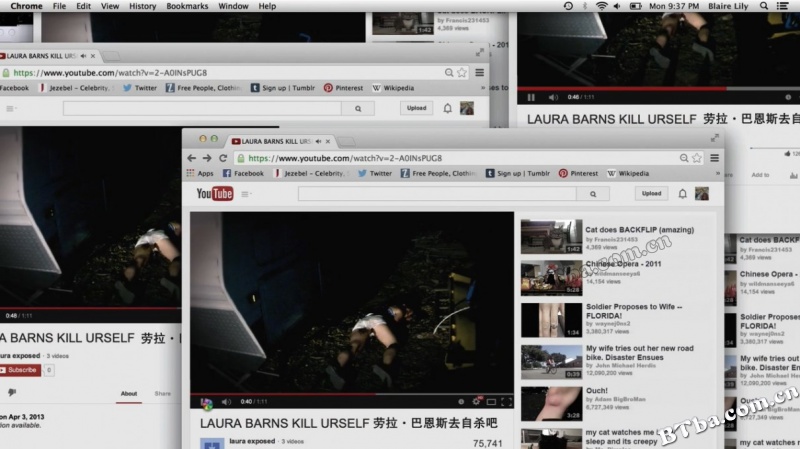This screenshot has height=449, width=800.
Task: Bookmark page with star in front window
Action: click(x=697, y=158)
